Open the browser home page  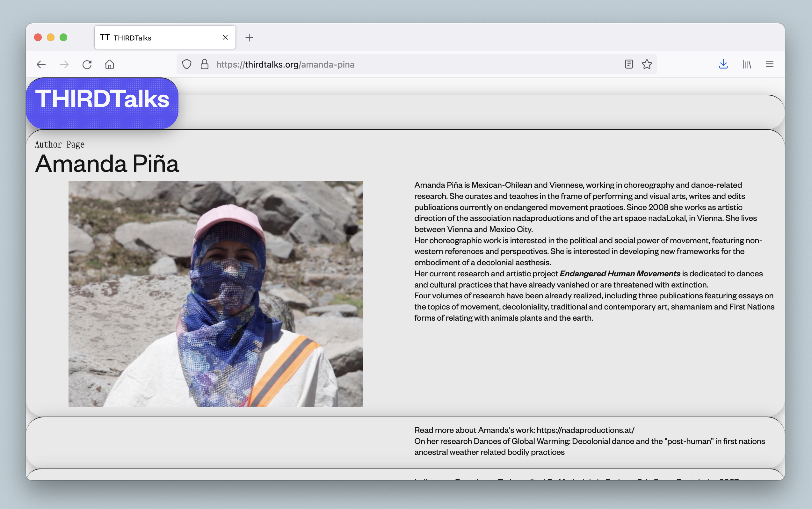pos(110,64)
